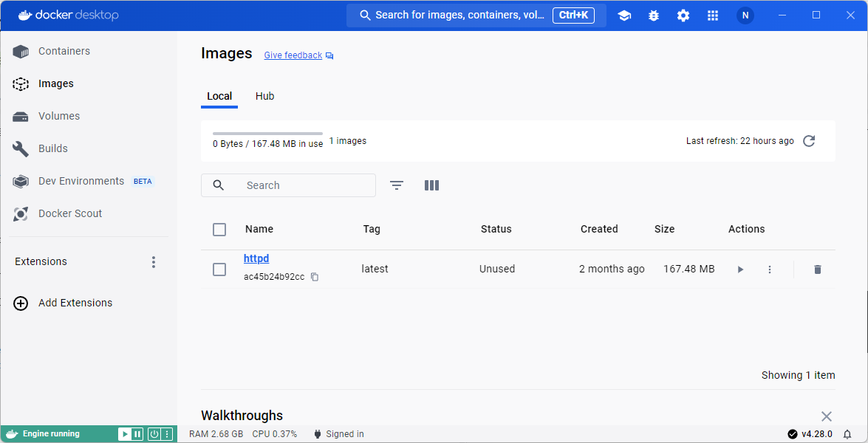868x443 pixels.
Task: Click the 'latest' tag cell
Action: tap(375, 269)
